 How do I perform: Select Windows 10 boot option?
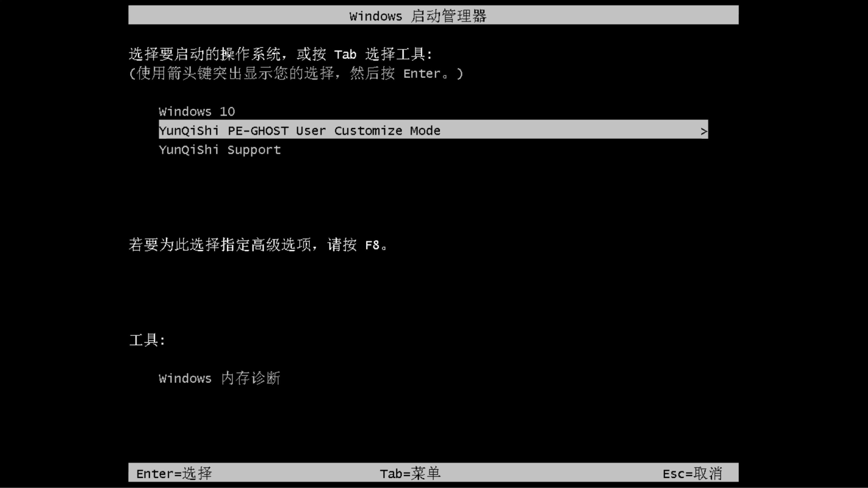click(197, 111)
